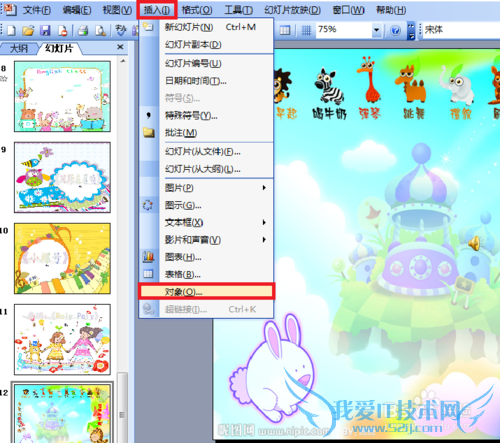Open the zoom 75% dropdown arrow

tap(376, 30)
